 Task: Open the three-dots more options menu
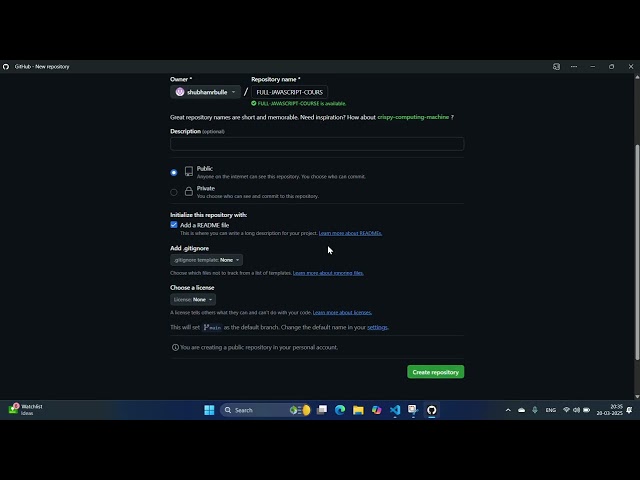coord(574,67)
